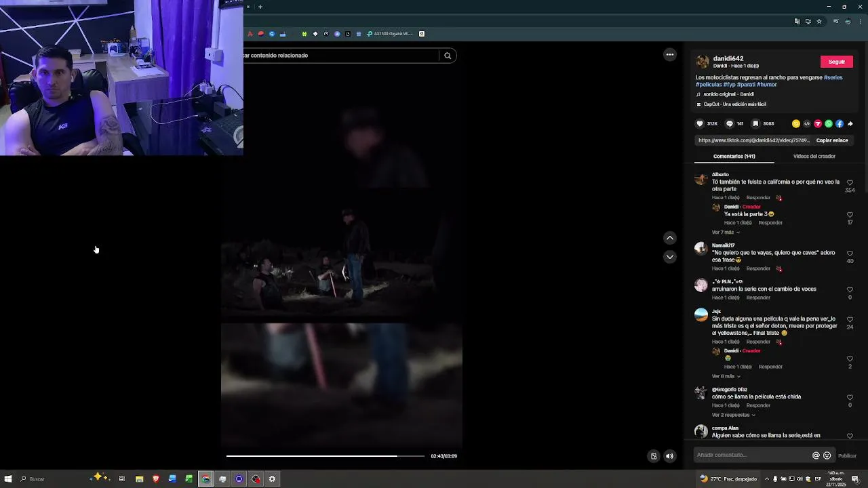Open File Explorer from the taskbar
This screenshot has height=488, width=868.
tap(139, 479)
